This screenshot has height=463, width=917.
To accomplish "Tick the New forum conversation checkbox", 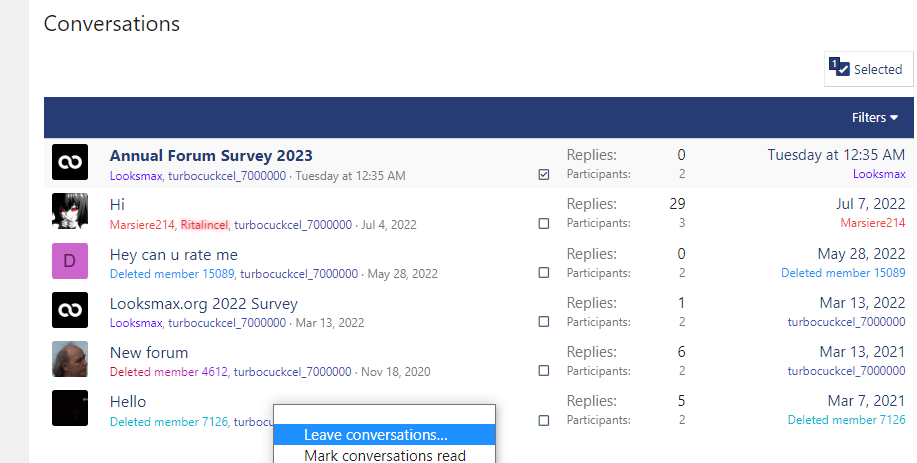I will pos(544,370).
